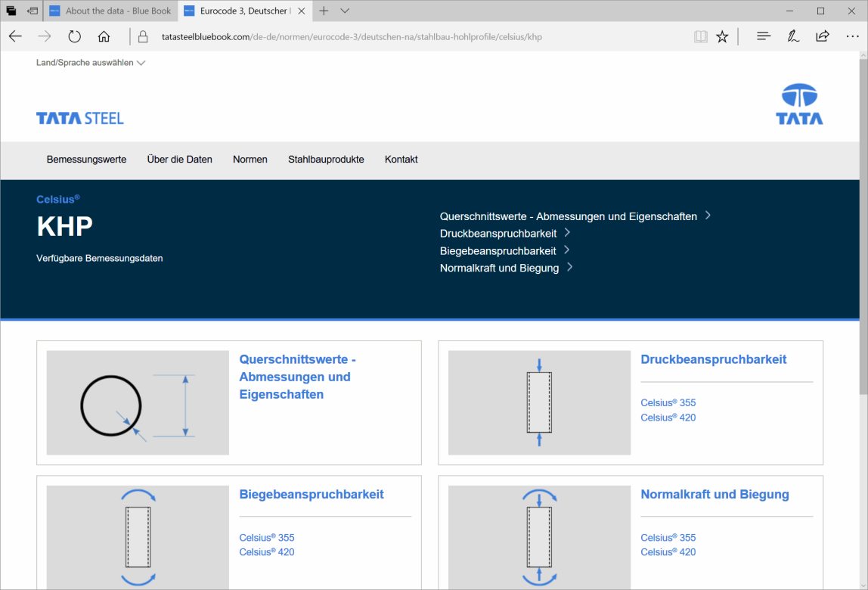Jump to Druckbeanspruchbarkeit in the dark banner

point(498,234)
